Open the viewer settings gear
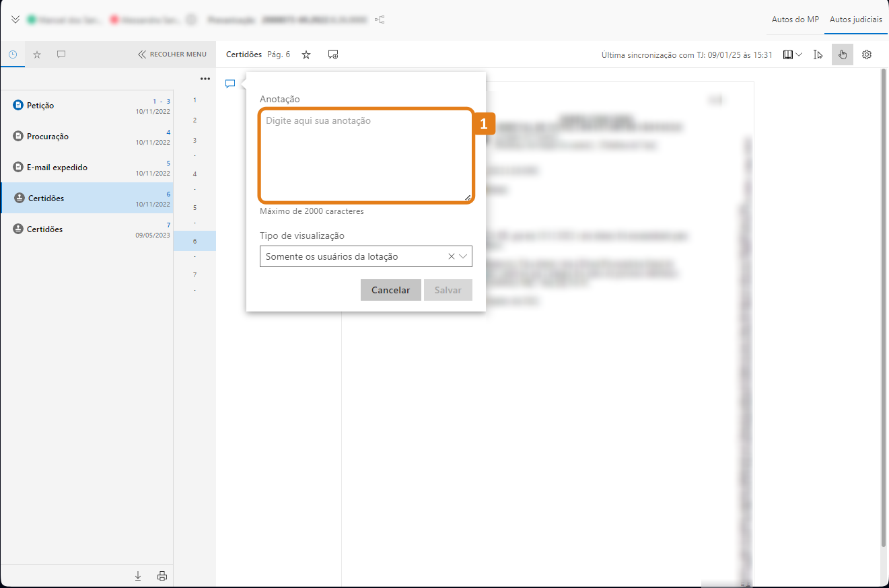 pos(867,54)
